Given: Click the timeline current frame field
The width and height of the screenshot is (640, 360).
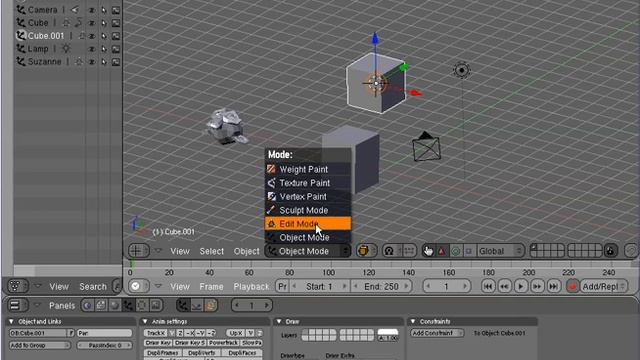Looking at the screenshot, I should tap(446, 287).
